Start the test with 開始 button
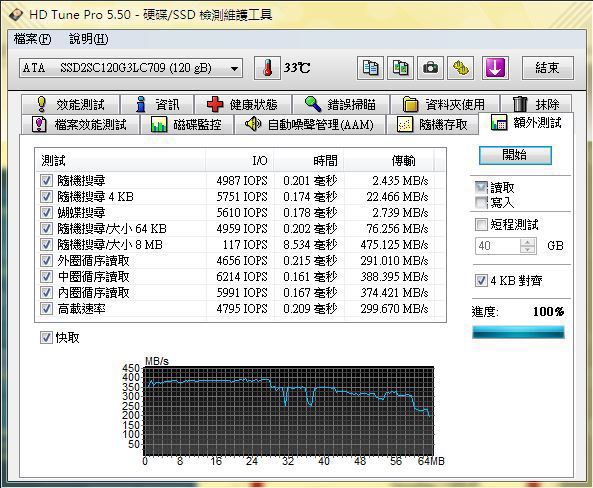The height and width of the screenshot is (488, 593). pyautogui.click(x=515, y=155)
